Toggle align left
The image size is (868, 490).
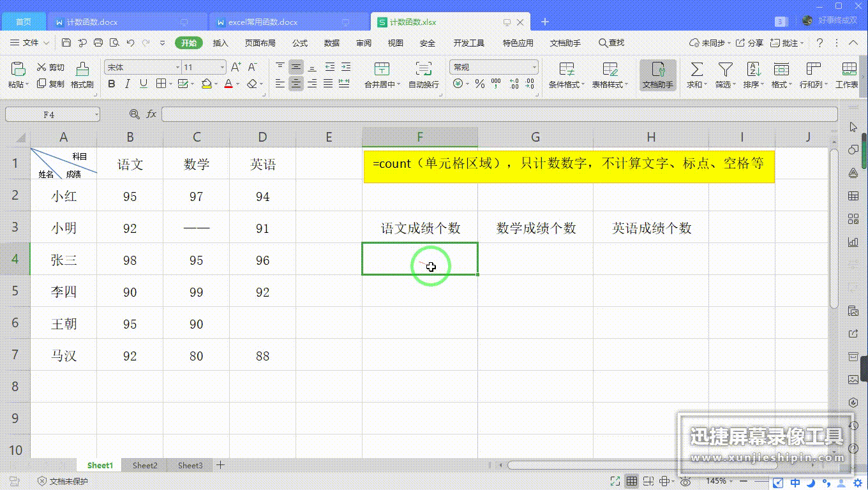tap(280, 84)
